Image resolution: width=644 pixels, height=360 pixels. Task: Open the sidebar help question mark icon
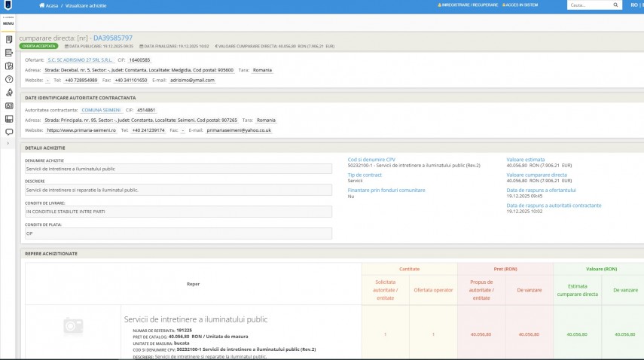coord(8,78)
